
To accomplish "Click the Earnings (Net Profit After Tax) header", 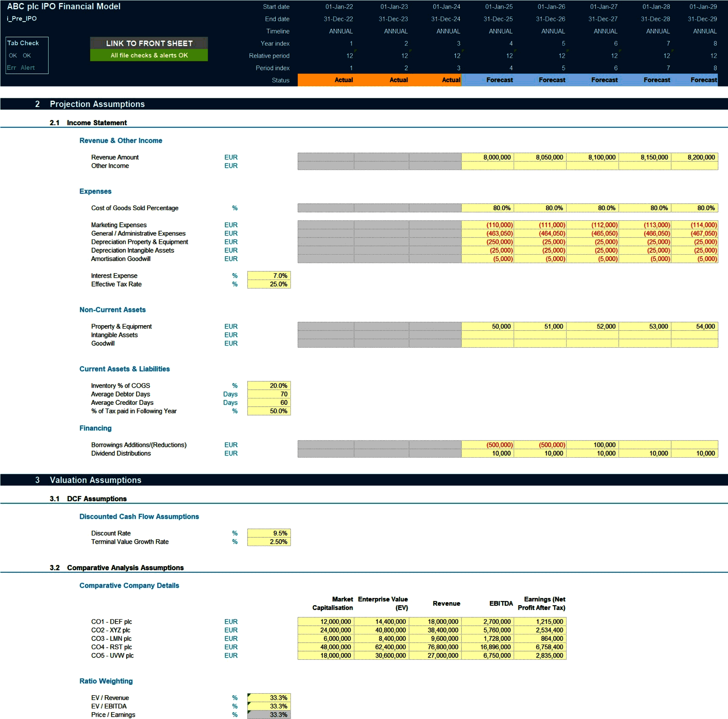I will tap(541, 604).
